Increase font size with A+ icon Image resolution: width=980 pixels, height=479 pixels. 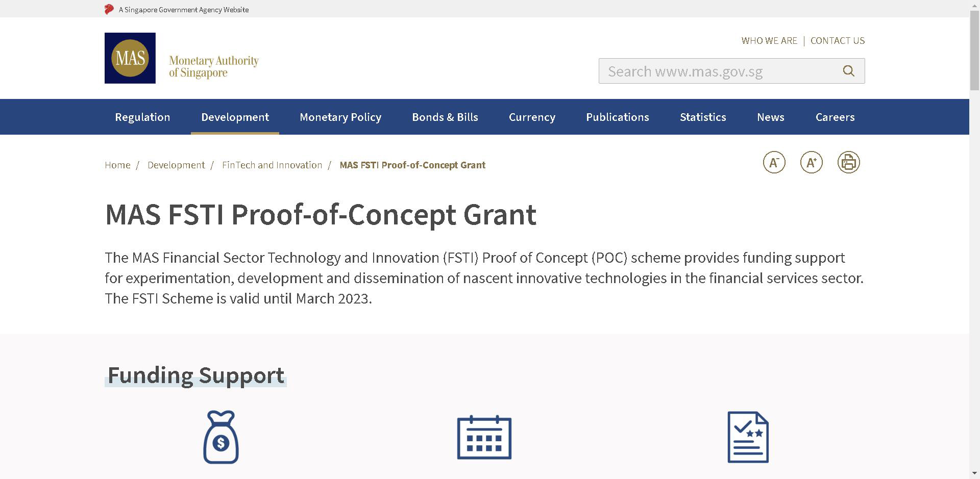click(811, 162)
